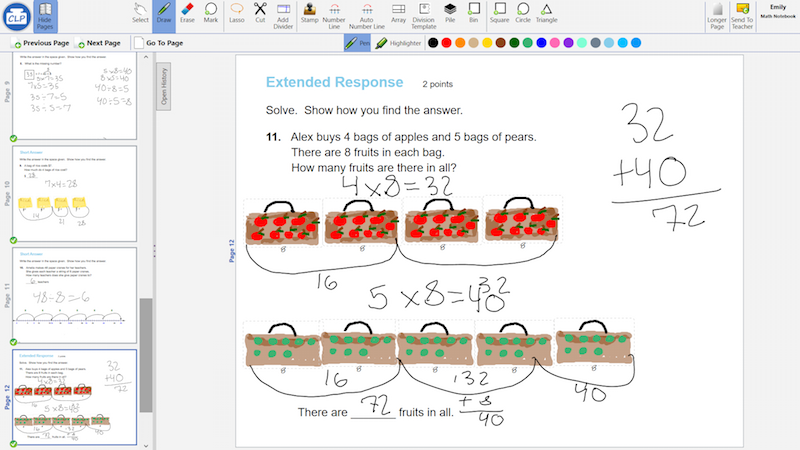Click the Extended Response heading
Screen dimensions: 800x450
[x=335, y=82]
